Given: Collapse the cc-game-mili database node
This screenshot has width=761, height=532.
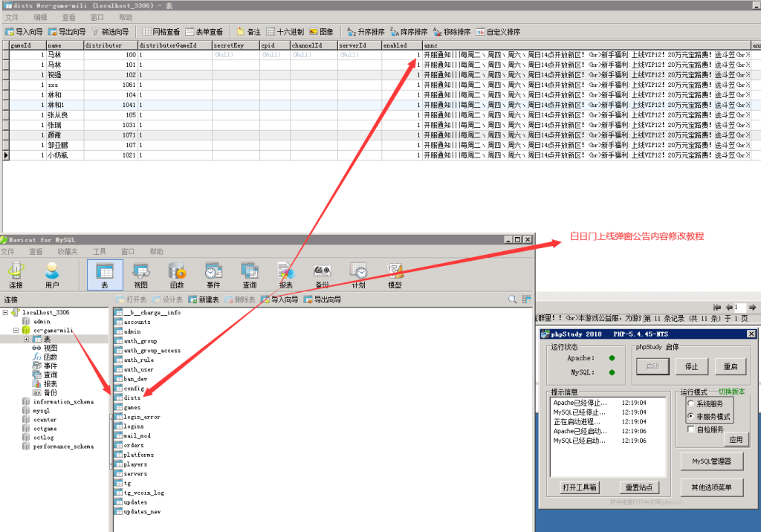Looking at the screenshot, I should coord(15,330).
